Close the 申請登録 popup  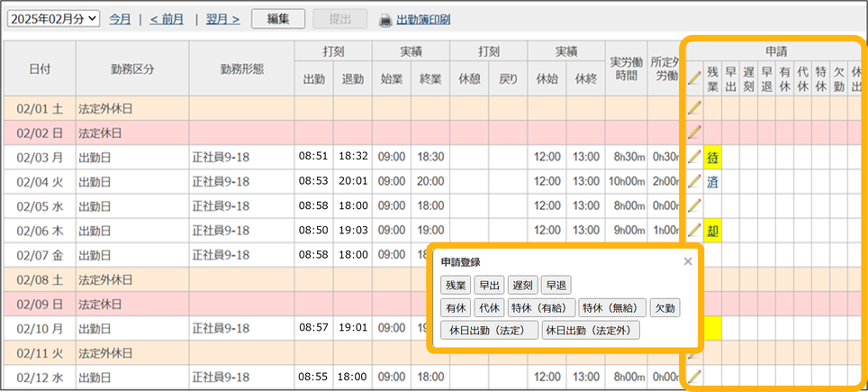tap(688, 262)
